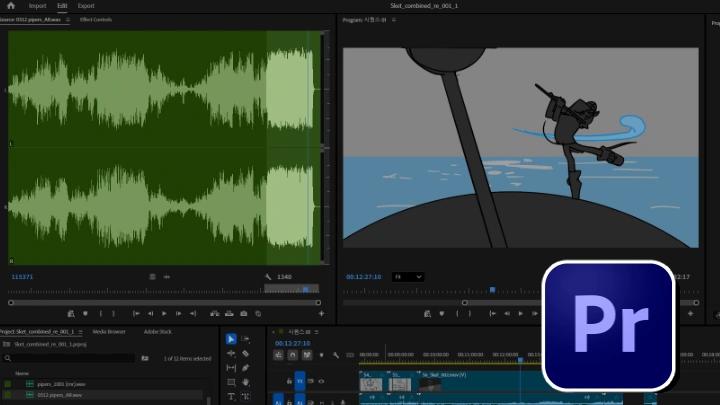This screenshot has height=405, width=720.
Task: Open the Effect Controls tab
Action: coord(96,20)
